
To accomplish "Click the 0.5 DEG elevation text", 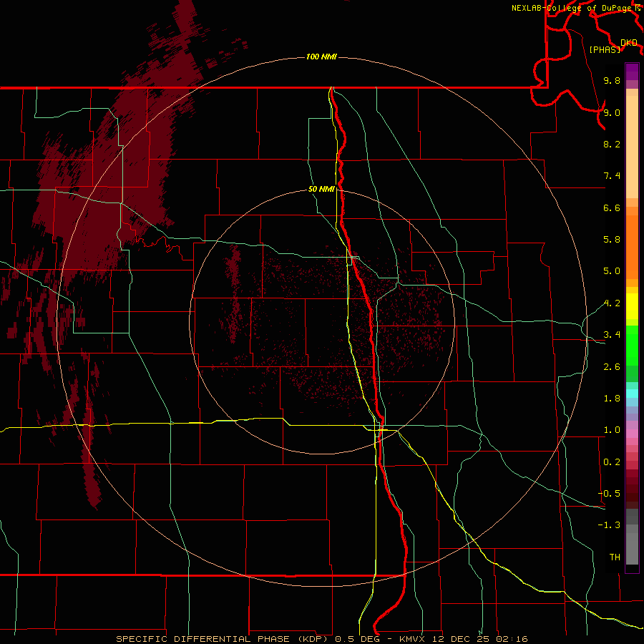I will [x=357, y=639].
